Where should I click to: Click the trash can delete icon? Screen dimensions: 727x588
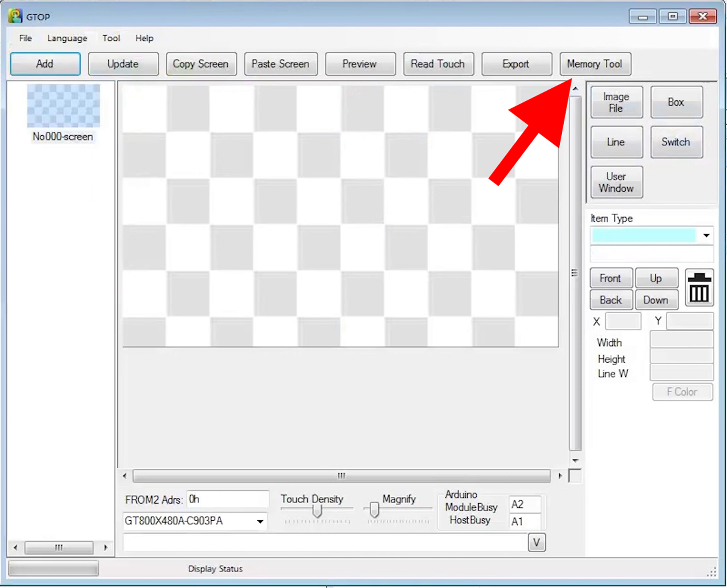[699, 287]
